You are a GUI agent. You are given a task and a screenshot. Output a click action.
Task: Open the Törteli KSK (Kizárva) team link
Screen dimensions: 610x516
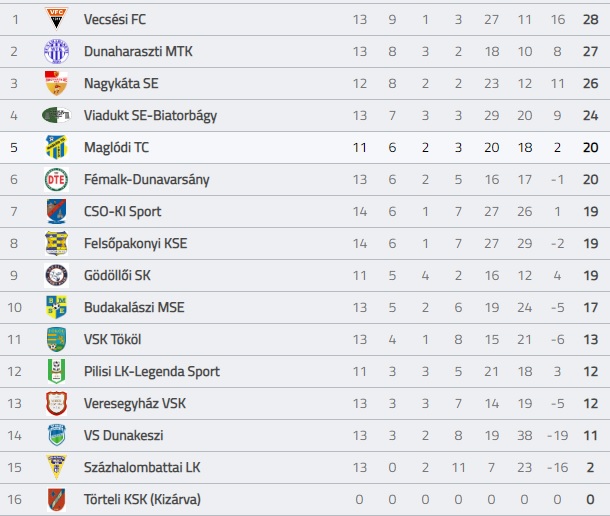[x=142, y=499]
